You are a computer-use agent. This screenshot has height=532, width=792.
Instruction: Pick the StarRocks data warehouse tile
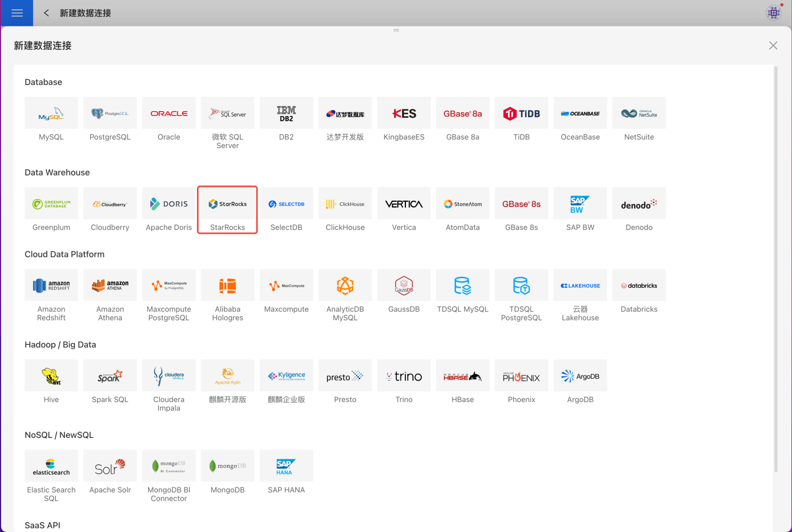[228, 204]
